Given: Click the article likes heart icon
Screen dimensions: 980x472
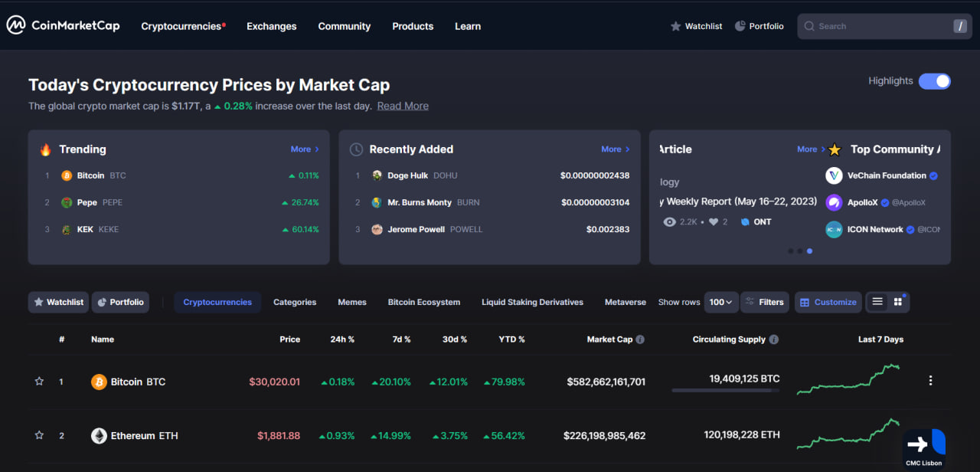Looking at the screenshot, I should pos(714,222).
